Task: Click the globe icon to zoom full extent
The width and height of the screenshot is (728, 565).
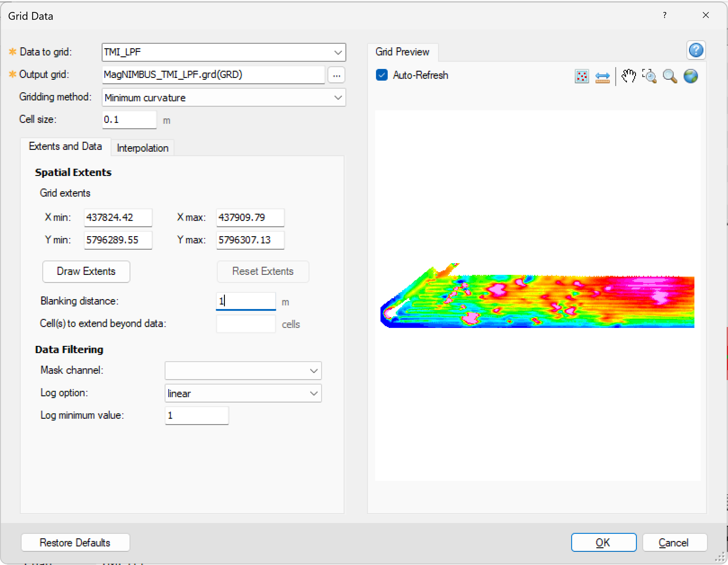Action: pos(690,76)
